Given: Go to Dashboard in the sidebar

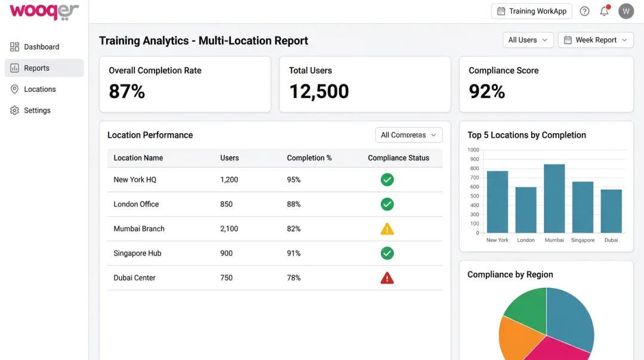Looking at the screenshot, I should click(44, 47).
